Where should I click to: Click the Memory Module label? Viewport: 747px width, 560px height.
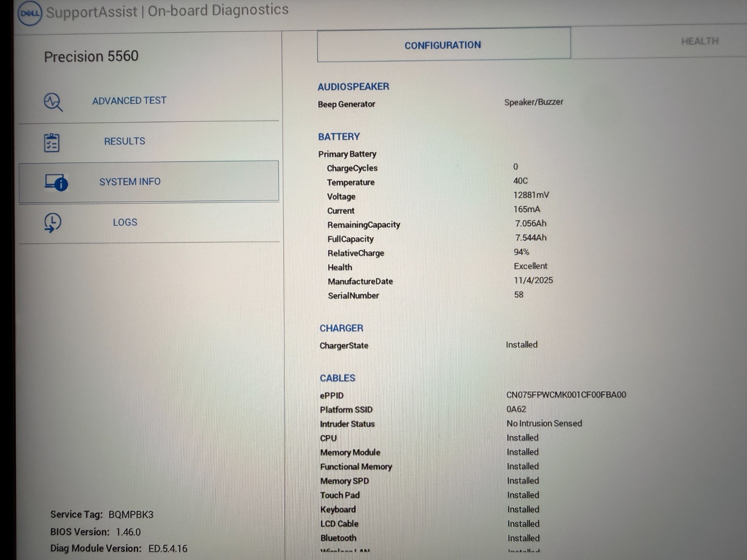[x=350, y=452]
